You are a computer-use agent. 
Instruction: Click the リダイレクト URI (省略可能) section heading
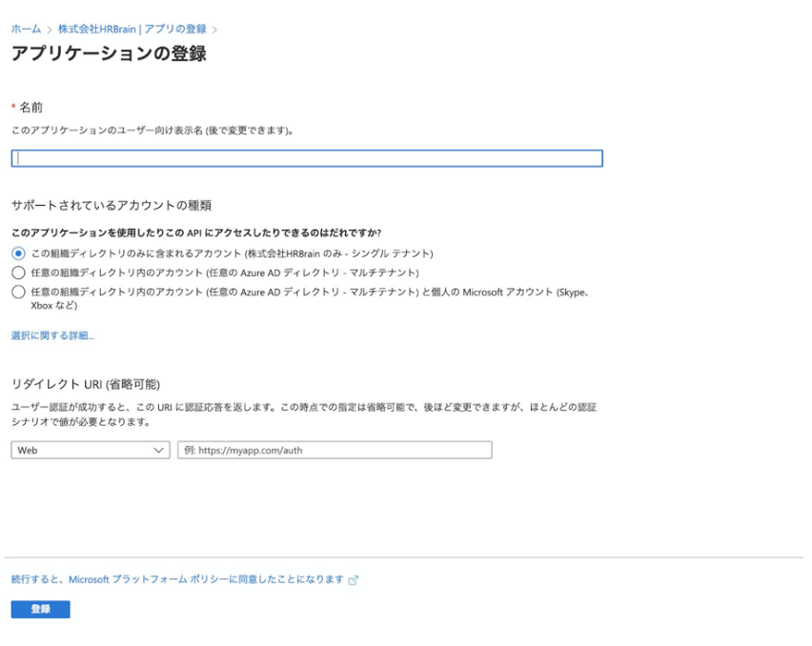click(x=85, y=384)
